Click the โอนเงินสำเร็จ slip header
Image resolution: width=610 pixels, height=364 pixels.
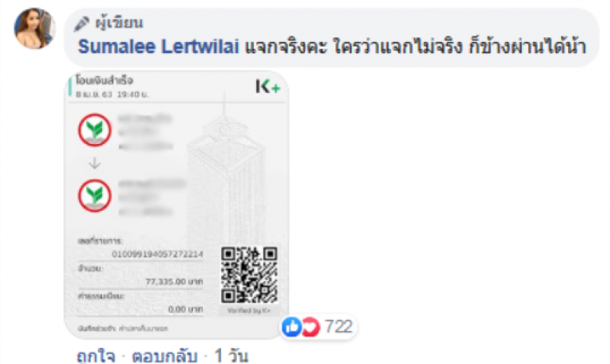(x=104, y=81)
